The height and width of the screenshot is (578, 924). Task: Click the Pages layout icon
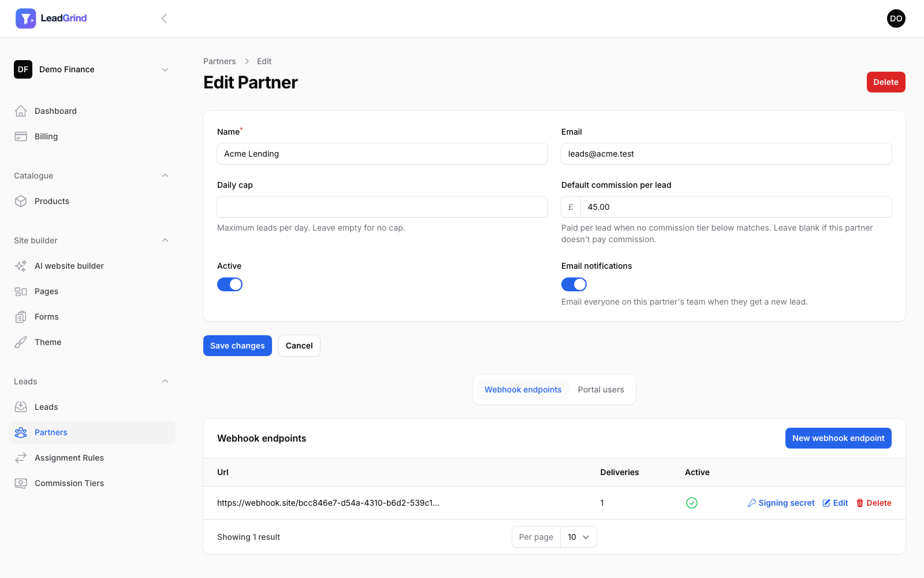pyautogui.click(x=21, y=291)
